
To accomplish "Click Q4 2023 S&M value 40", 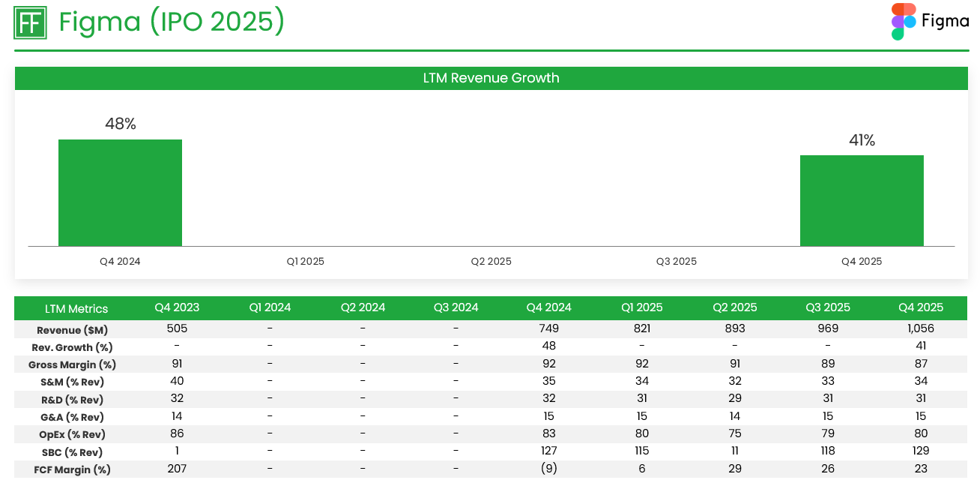I will click(177, 381).
